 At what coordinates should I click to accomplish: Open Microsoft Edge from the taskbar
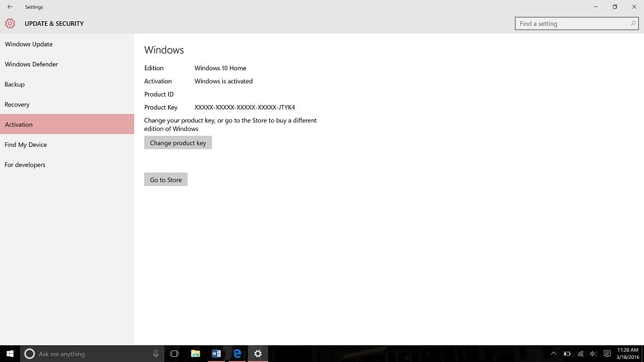(238, 354)
